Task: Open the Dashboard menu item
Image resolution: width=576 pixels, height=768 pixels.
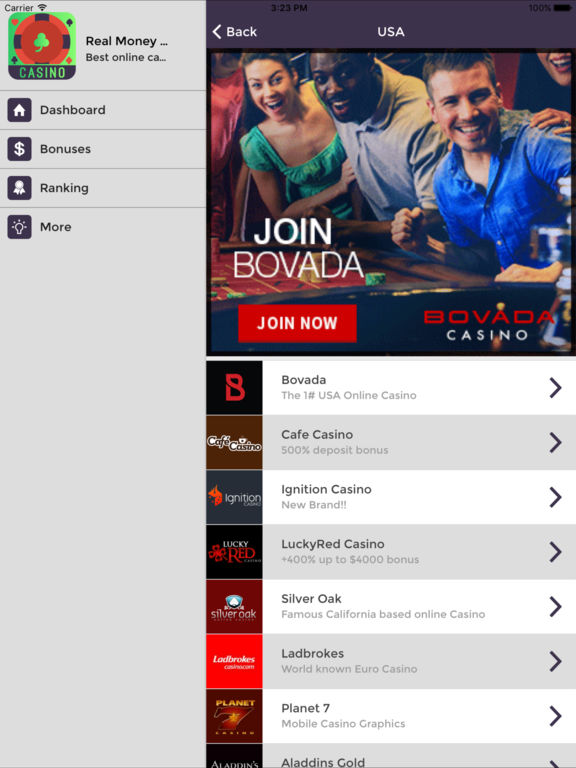Action: click(103, 110)
